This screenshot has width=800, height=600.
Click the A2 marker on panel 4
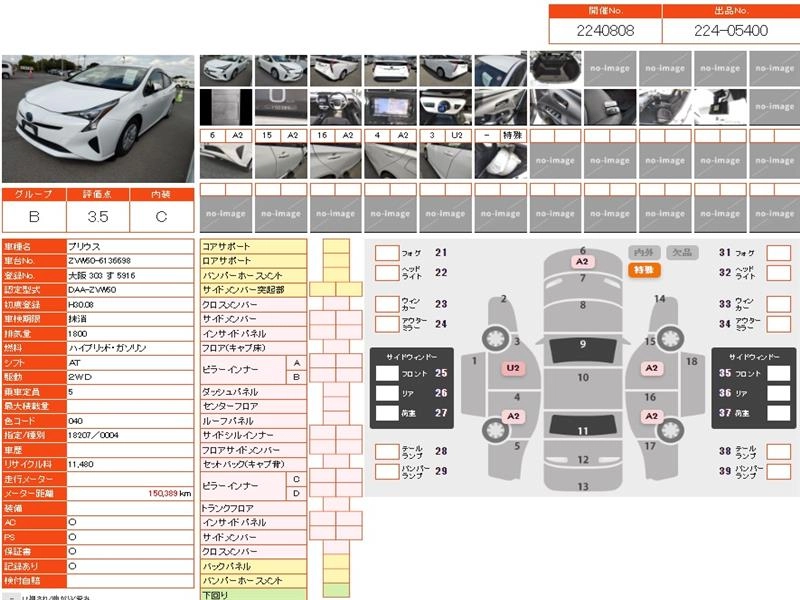(513, 416)
